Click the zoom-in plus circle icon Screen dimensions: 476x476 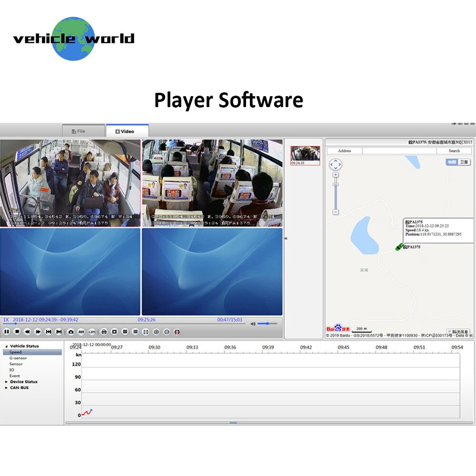click(156, 331)
